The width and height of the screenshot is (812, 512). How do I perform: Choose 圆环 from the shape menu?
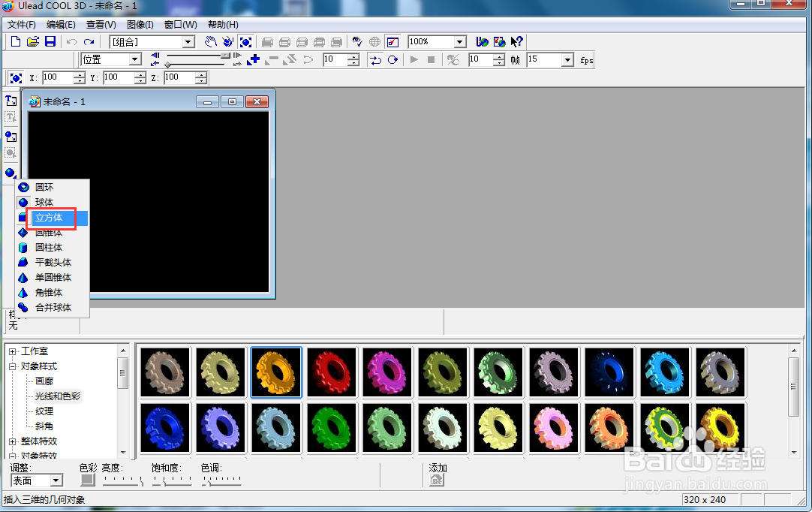point(53,187)
